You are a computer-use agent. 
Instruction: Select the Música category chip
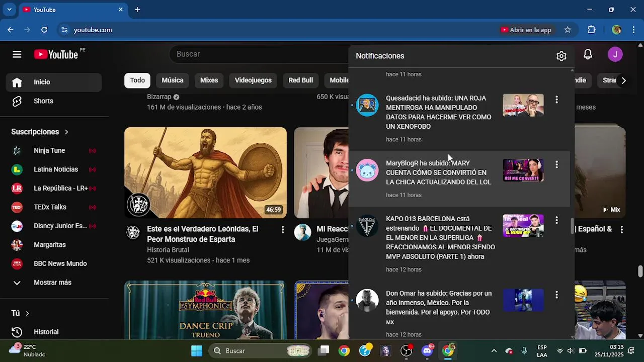[173, 80]
